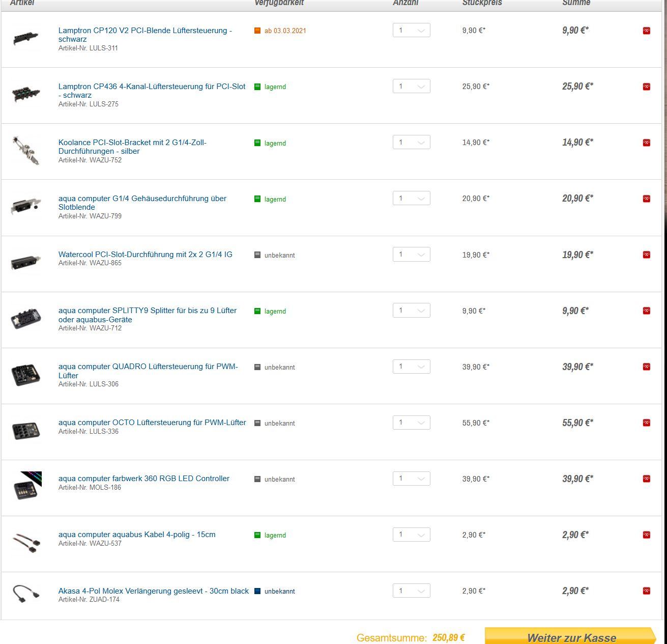Viewport: 667px width, 644px height.
Task: Open aquabus Kabel product thumbnail
Action: coord(26,542)
